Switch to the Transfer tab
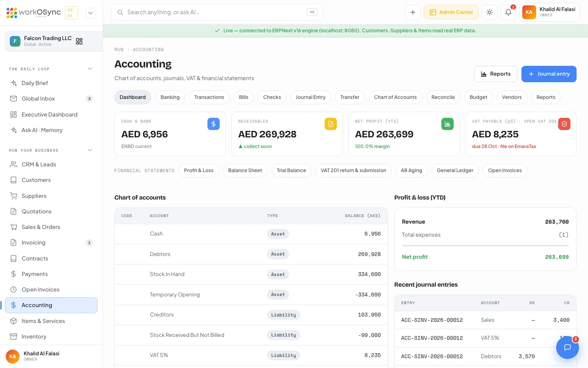Viewport: 588px width, 368px height. click(350, 97)
